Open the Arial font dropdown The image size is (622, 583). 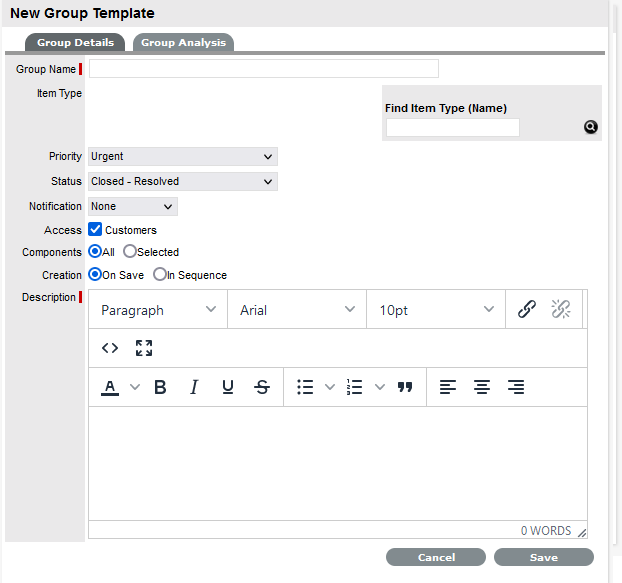[297, 310]
